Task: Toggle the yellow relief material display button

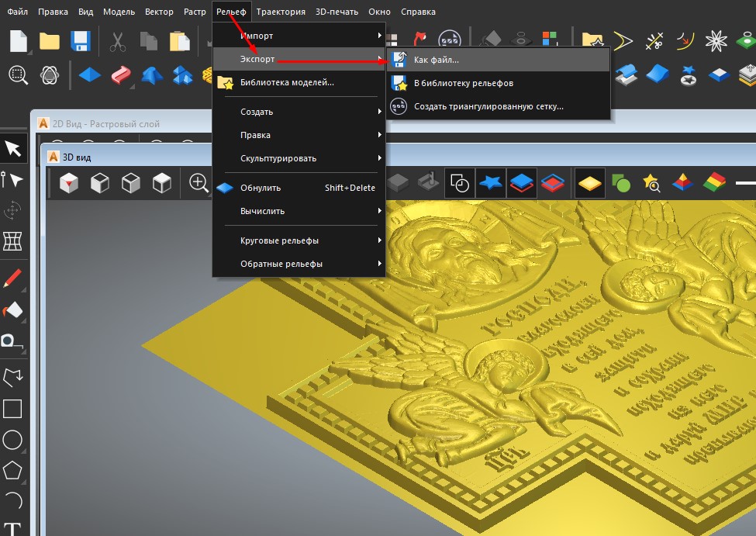Action: pos(590,183)
